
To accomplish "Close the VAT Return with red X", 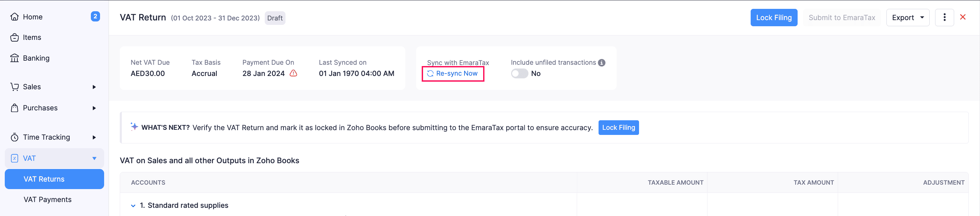I will 963,17.
